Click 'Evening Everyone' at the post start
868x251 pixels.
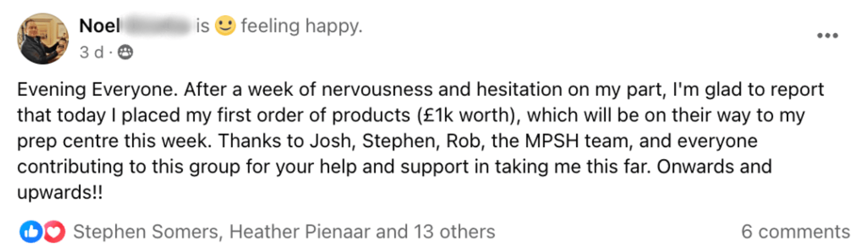pos(97,89)
